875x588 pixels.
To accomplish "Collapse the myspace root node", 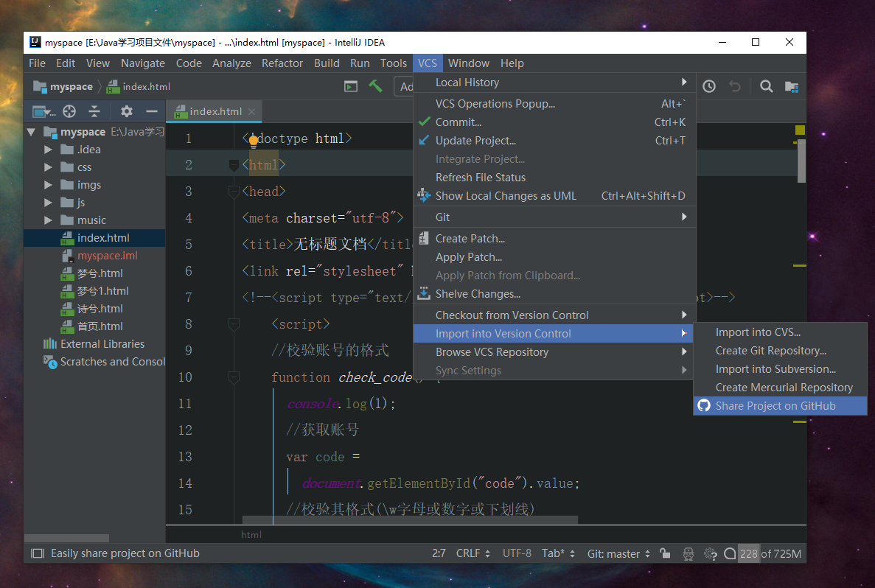I will point(31,132).
